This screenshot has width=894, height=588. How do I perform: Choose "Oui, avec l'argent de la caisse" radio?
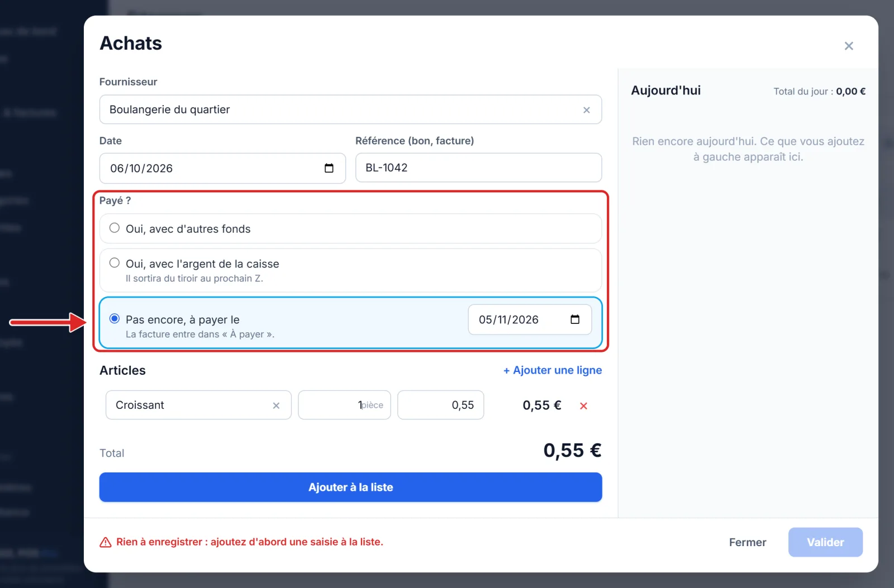[x=115, y=262]
